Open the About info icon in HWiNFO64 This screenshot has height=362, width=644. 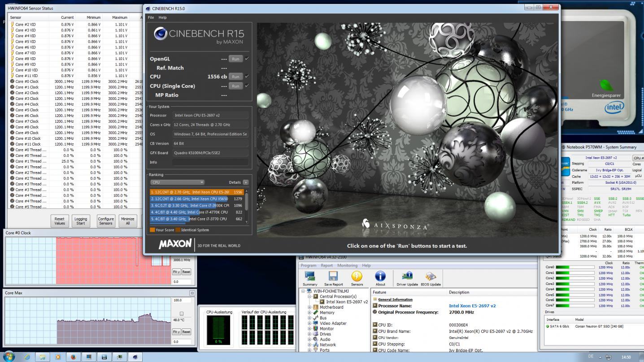click(x=380, y=276)
